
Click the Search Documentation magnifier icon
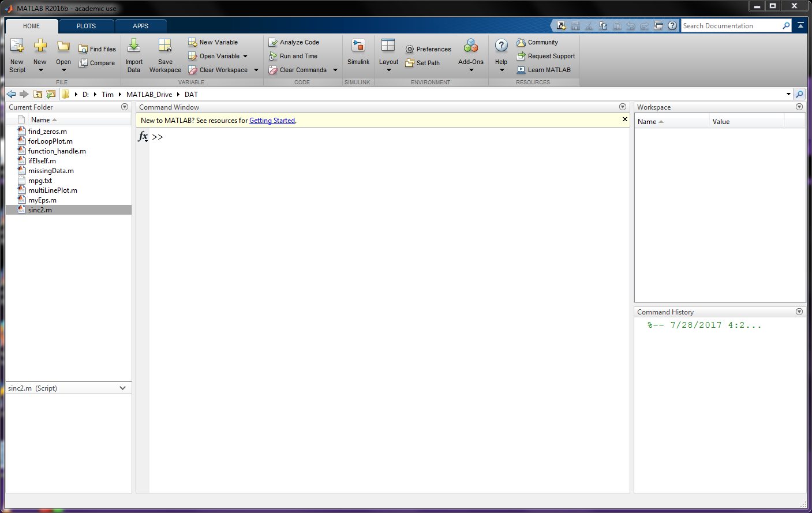point(786,25)
